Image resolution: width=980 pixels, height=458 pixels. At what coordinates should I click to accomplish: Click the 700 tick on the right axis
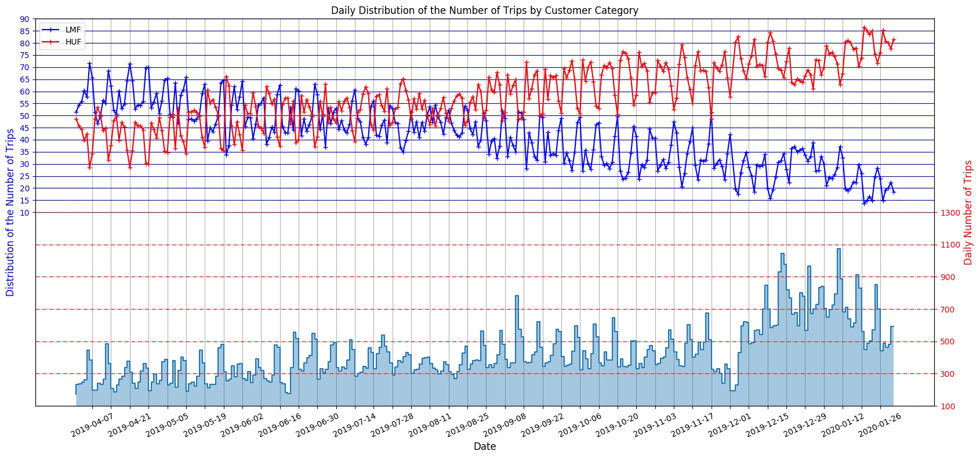(947, 310)
